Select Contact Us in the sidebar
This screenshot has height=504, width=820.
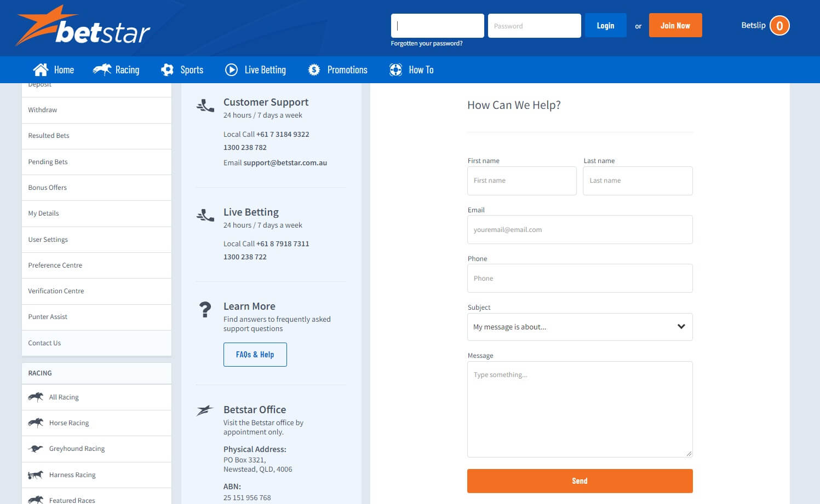(x=96, y=343)
